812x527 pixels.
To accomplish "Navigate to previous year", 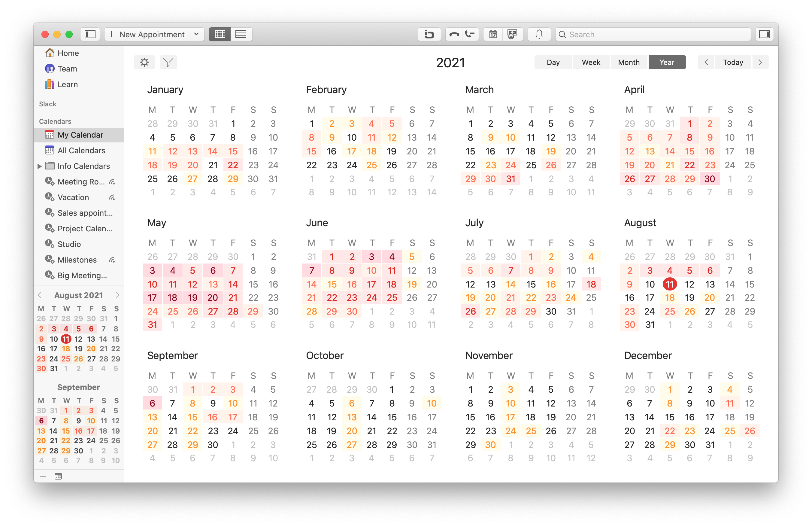I will [705, 62].
